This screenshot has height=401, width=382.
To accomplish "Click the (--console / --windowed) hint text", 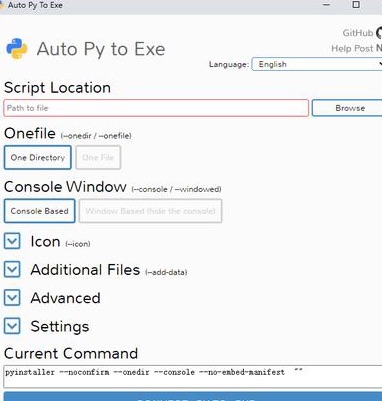I will [176, 189].
